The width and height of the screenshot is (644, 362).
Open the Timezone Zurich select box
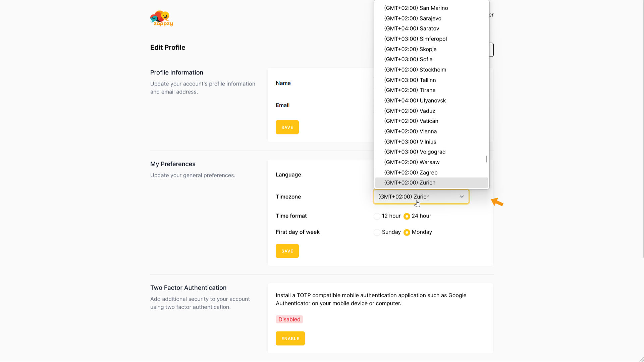point(421,197)
